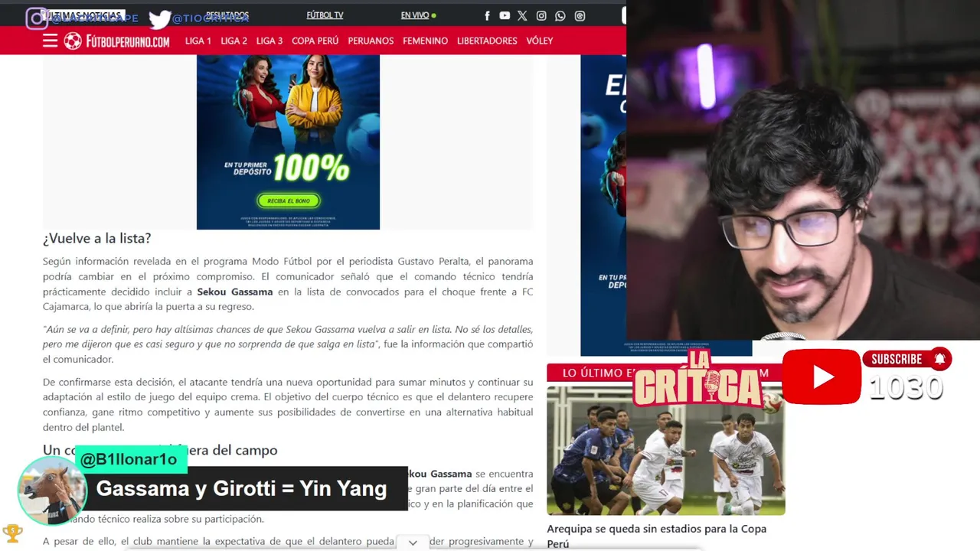
Task: Open the hamburger menu icon
Action: click(50, 41)
